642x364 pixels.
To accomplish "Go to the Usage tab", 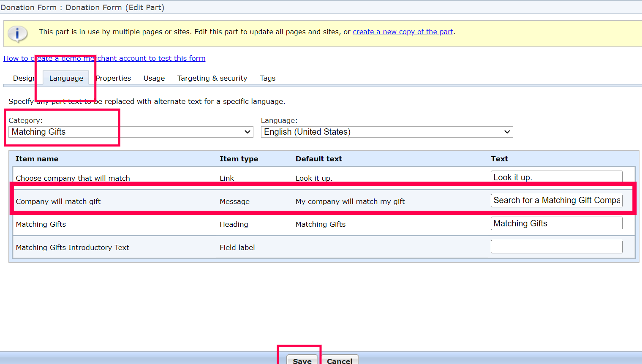I will tap(154, 79).
